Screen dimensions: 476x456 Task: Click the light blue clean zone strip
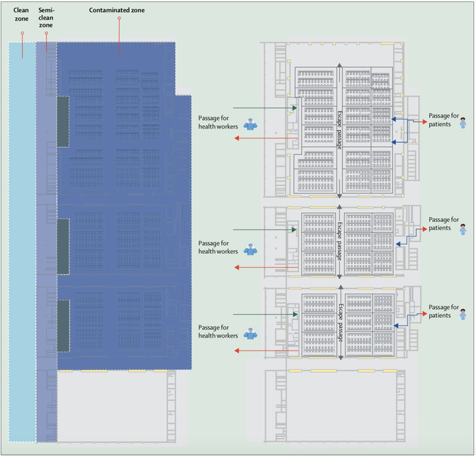[22, 242]
